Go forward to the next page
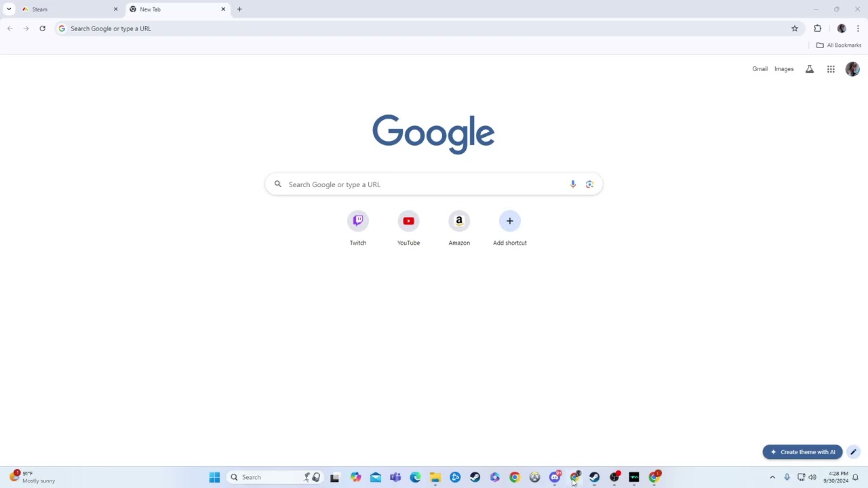868x488 pixels. (26, 28)
